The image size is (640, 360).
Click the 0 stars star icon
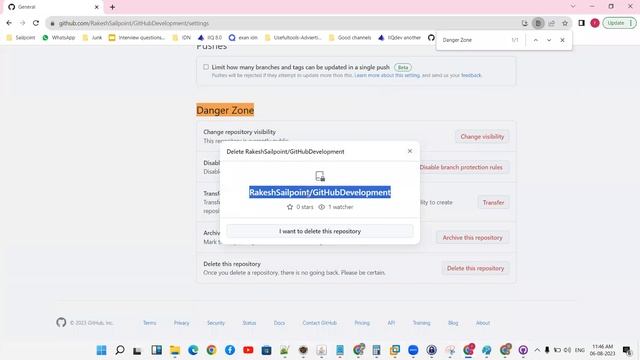click(290, 207)
